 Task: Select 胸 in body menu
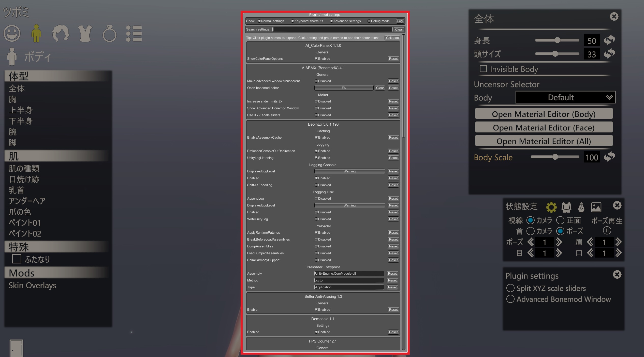coord(12,99)
